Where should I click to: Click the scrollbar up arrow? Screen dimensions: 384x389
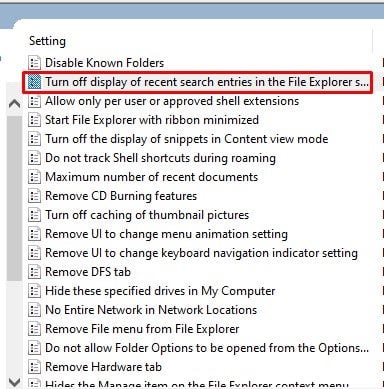click(x=14, y=104)
